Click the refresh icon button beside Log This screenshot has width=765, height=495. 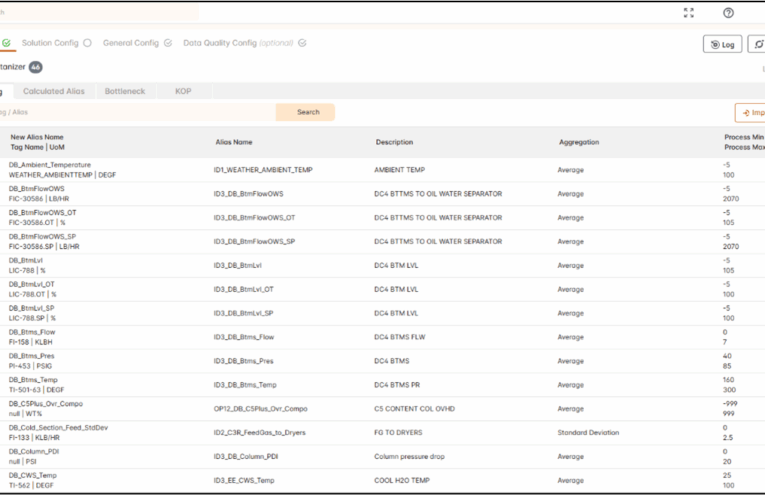(x=757, y=44)
